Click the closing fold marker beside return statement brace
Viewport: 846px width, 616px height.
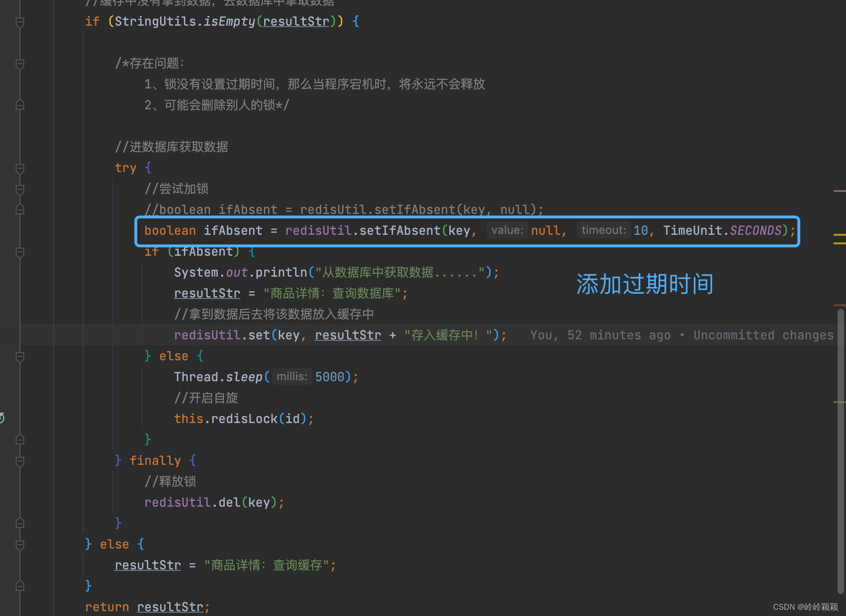point(20,586)
